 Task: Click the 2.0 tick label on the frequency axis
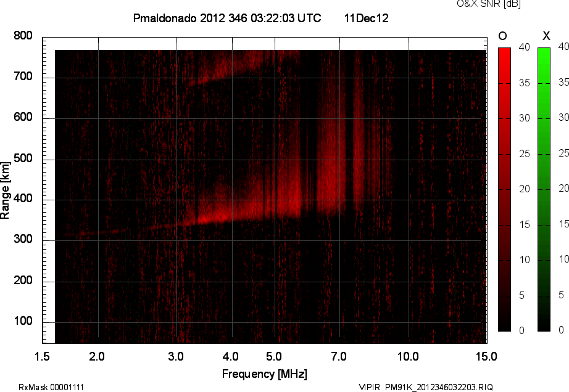coord(97,356)
